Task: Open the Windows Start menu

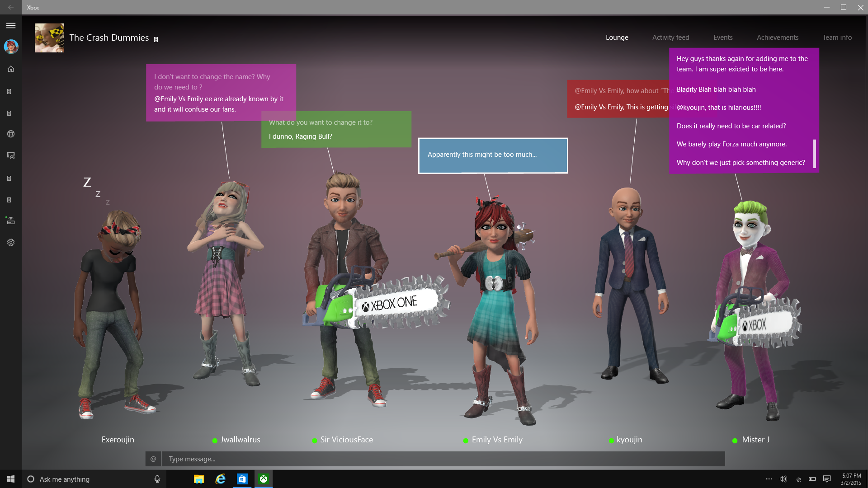Action: [11, 479]
